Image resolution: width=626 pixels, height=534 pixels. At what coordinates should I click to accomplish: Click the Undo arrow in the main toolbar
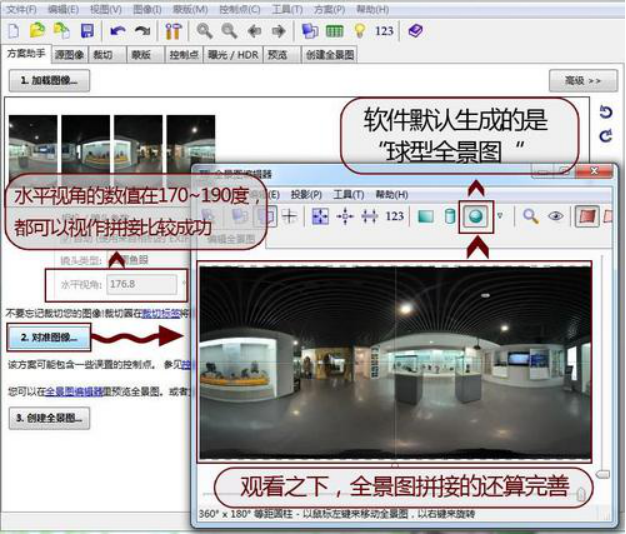coord(118,31)
